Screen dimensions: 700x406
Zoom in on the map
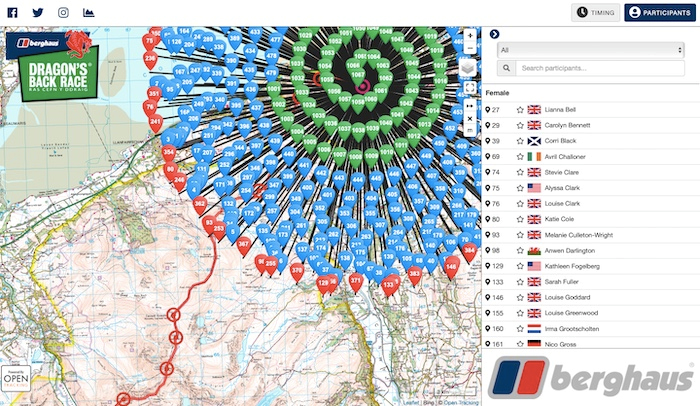click(x=470, y=35)
